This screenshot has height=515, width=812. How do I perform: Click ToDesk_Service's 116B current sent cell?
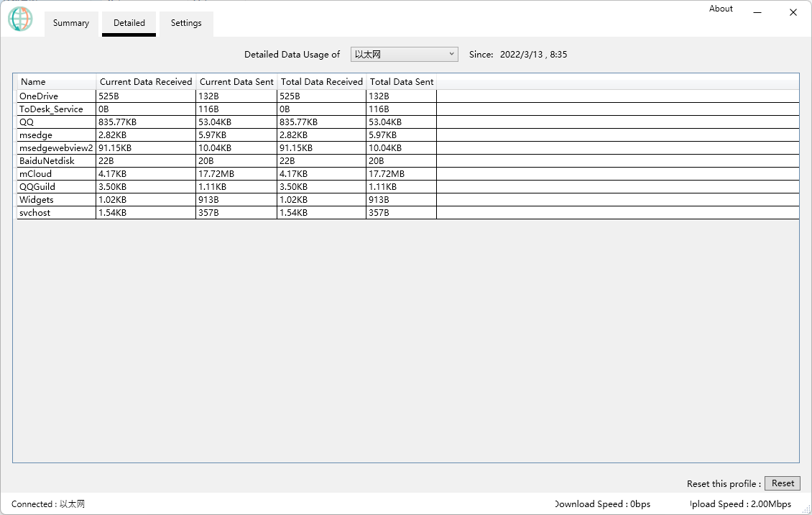(236, 109)
